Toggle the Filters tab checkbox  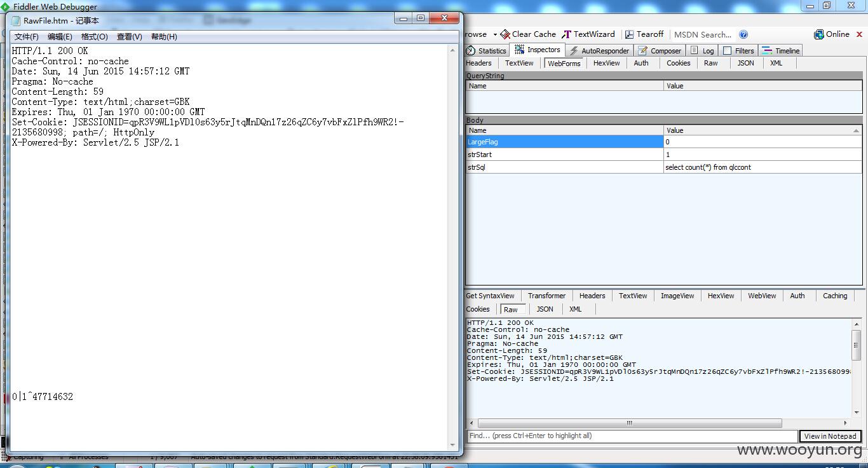pos(728,51)
